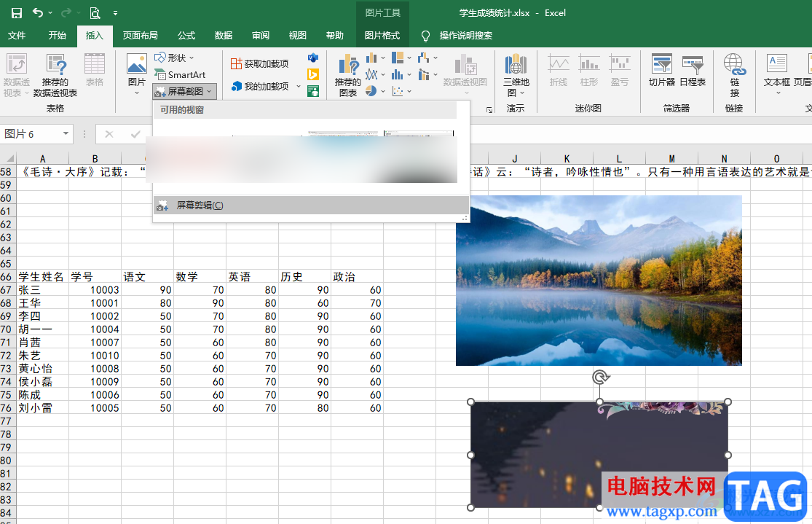Screen dimensions: 812x524
Task: Switch to the 数据 ribbon tab
Action: (223, 35)
